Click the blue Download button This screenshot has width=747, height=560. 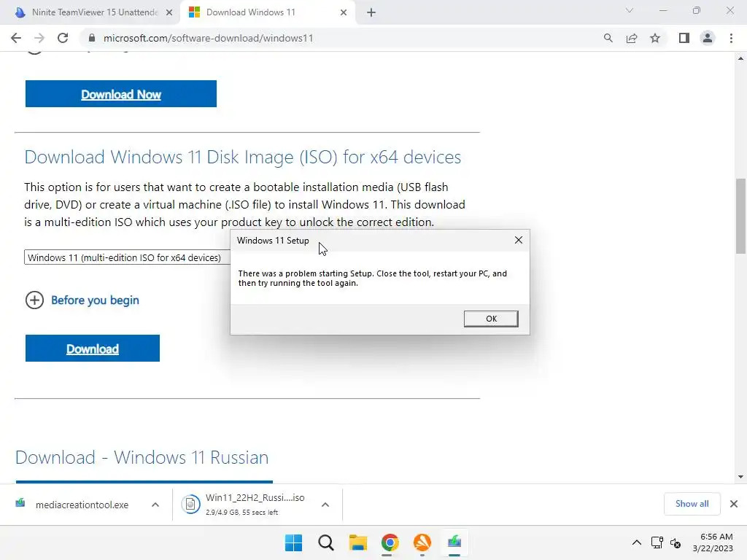(x=93, y=349)
